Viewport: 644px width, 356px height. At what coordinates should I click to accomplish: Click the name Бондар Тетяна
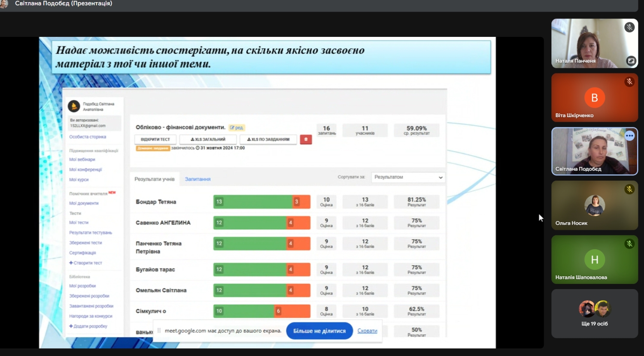coord(156,202)
